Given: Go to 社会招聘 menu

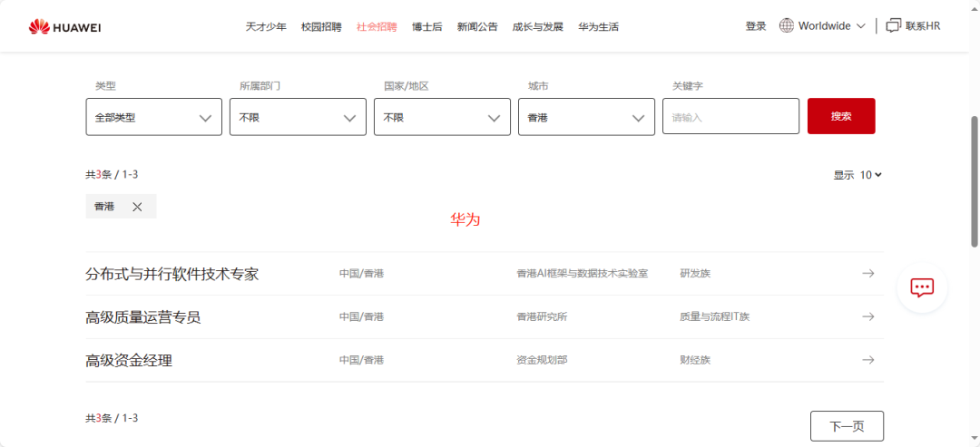Looking at the screenshot, I should coord(377,27).
